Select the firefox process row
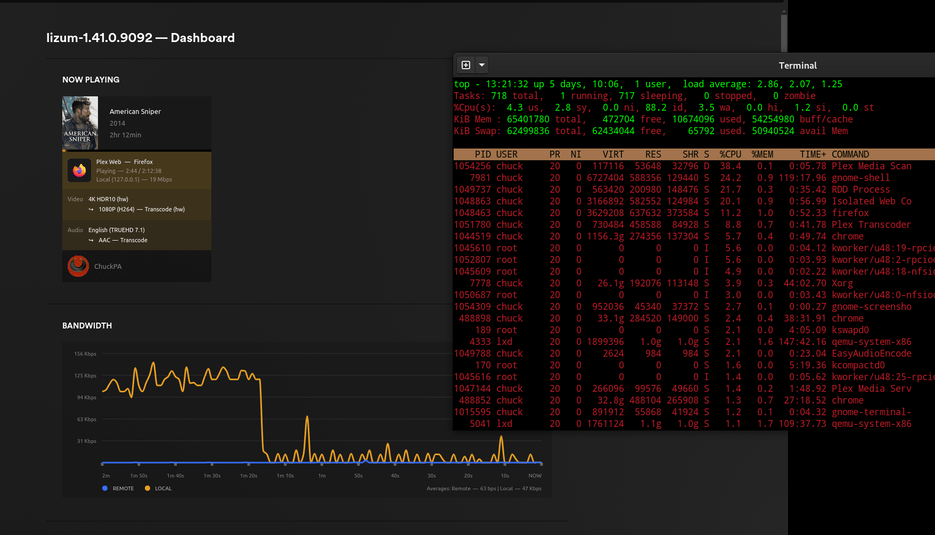935x535 pixels. 694,213
